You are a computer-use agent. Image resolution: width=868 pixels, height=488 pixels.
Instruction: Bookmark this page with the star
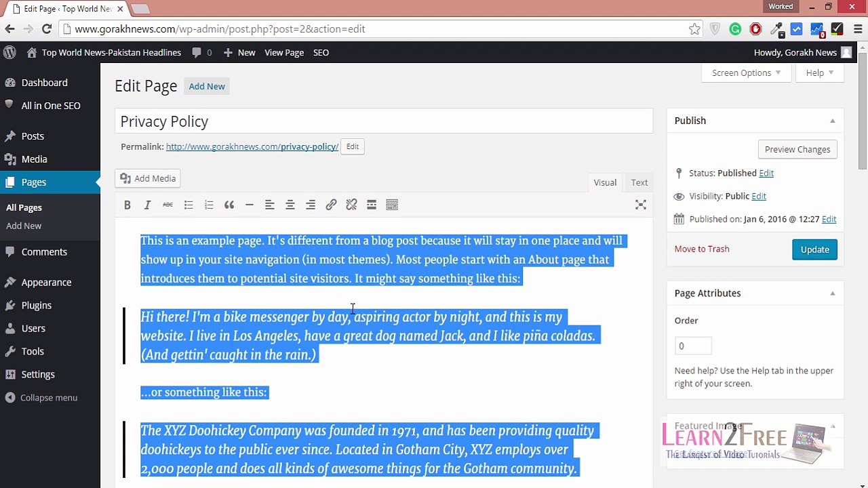(x=694, y=29)
